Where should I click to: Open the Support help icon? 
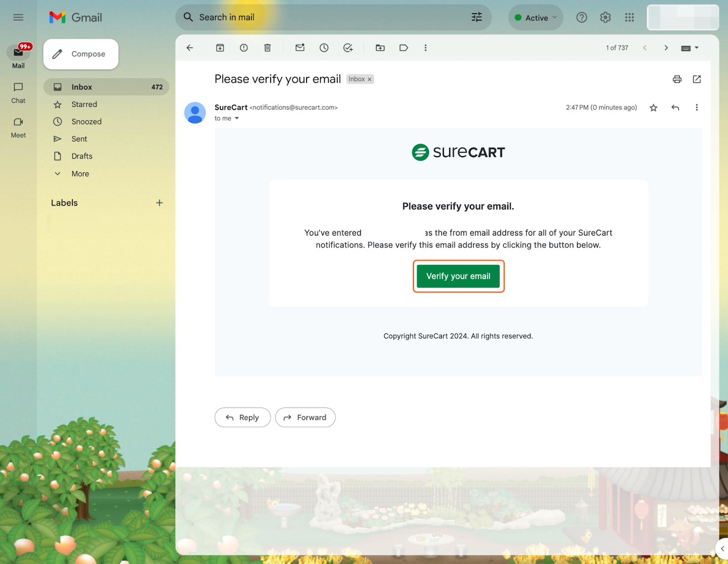click(581, 17)
